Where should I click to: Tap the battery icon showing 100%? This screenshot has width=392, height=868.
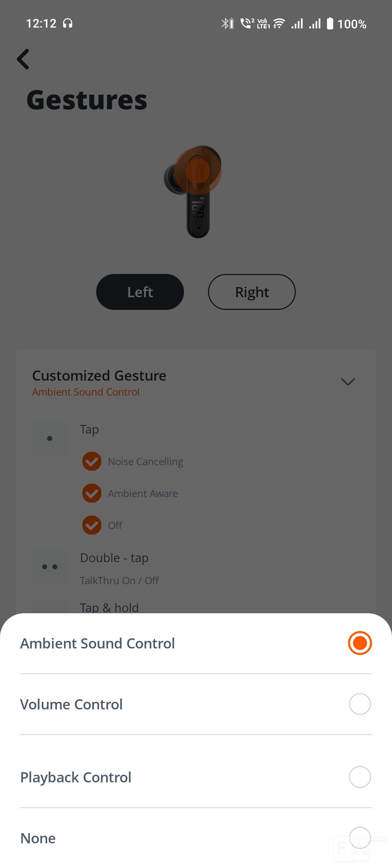[330, 24]
